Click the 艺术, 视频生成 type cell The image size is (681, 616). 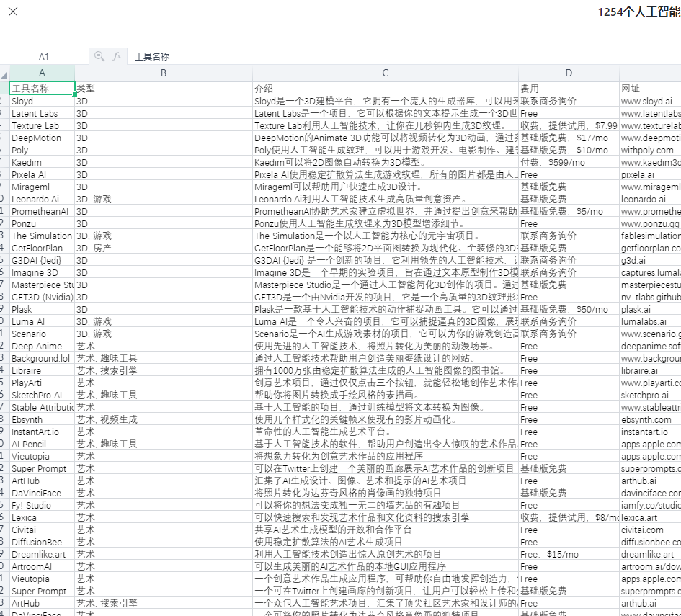[x=164, y=420]
